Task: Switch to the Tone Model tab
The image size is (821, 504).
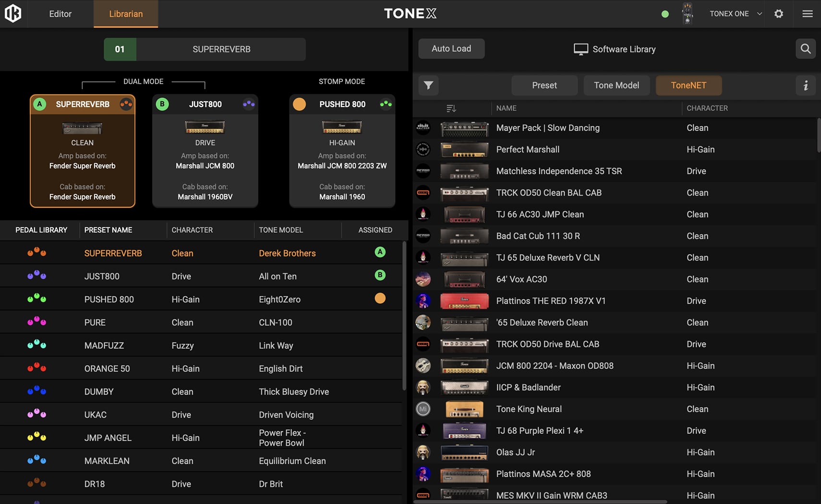Action: (616, 85)
